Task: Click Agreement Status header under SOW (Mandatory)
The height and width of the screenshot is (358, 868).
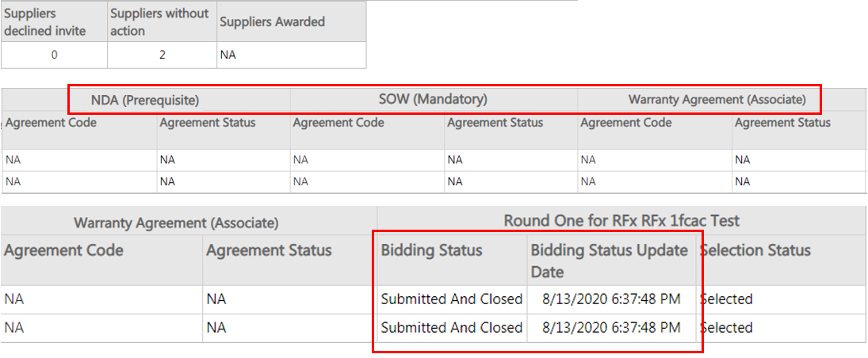Action: pyautogui.click(x=495, y=123)
